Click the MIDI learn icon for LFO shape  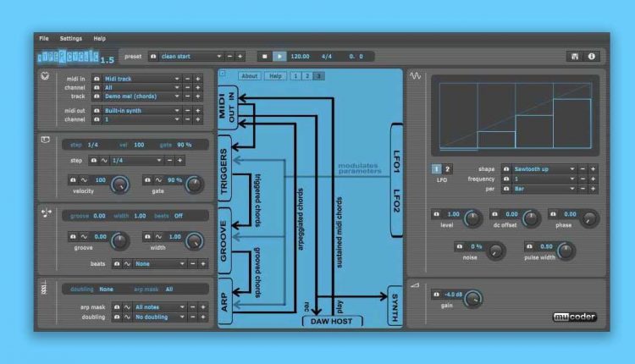(505, 168)
